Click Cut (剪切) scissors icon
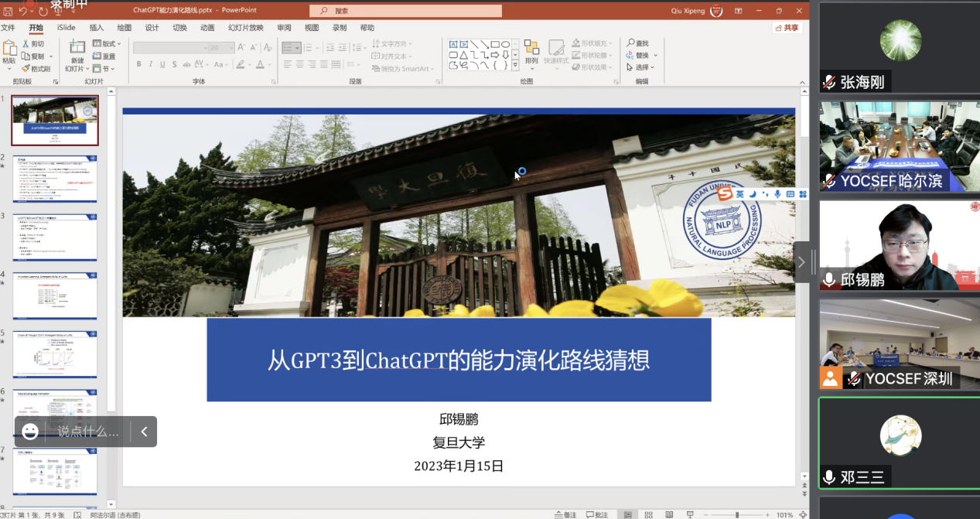Screen dimensions: 980x519 point(26,44)
